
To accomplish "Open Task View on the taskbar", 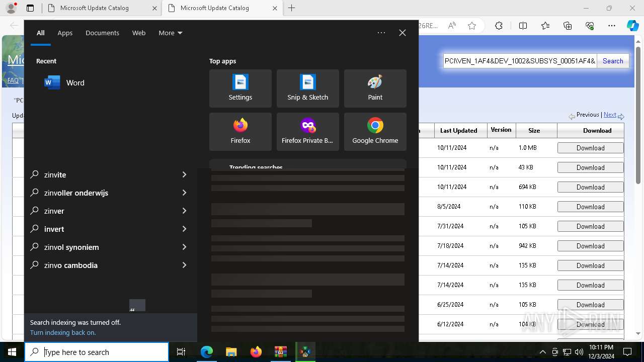I will (181, 352).
